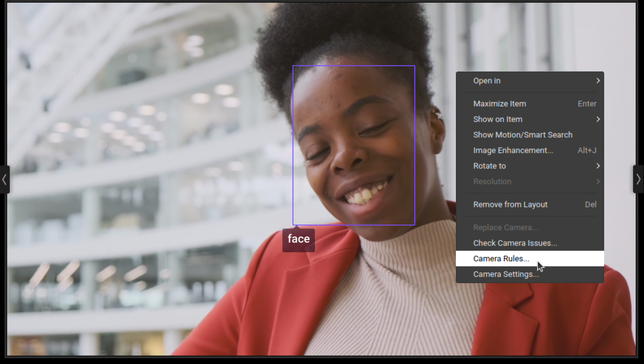Click the arrow beside 'Rotate to'
Image resolution: width=644 pixels, height=364 pixels.
coord(598,166)
